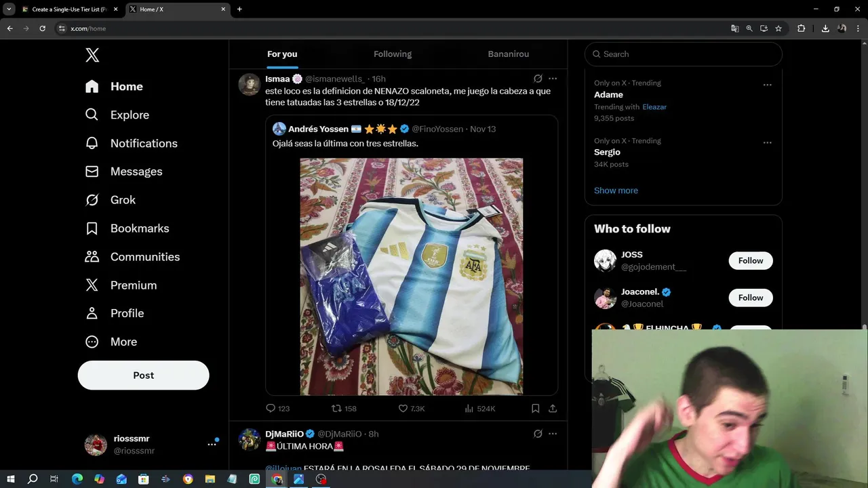
Task: Like Ismaa's post with 7.3K likes
Action: tap(411, 408)
